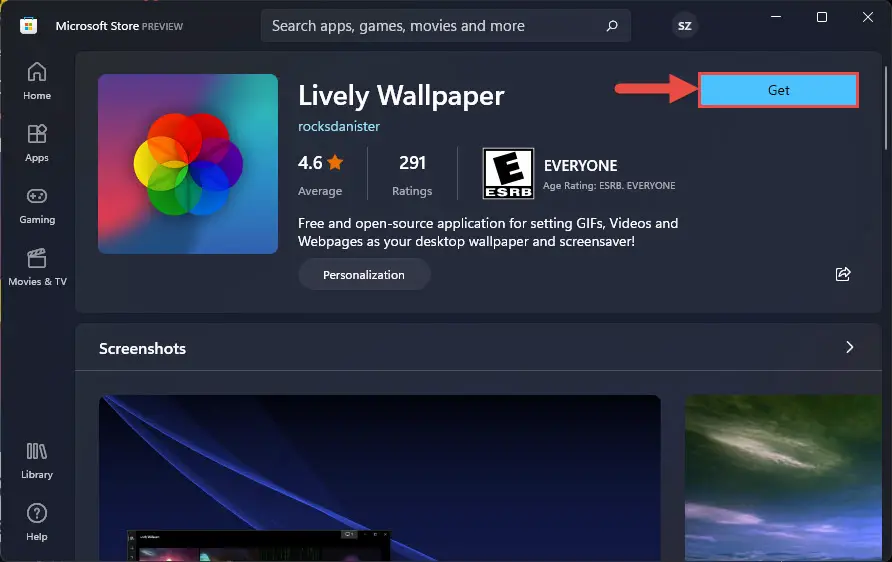Open the rocksdanister publisher link
The width and height of the screenshot is (892, 562).
338,126
